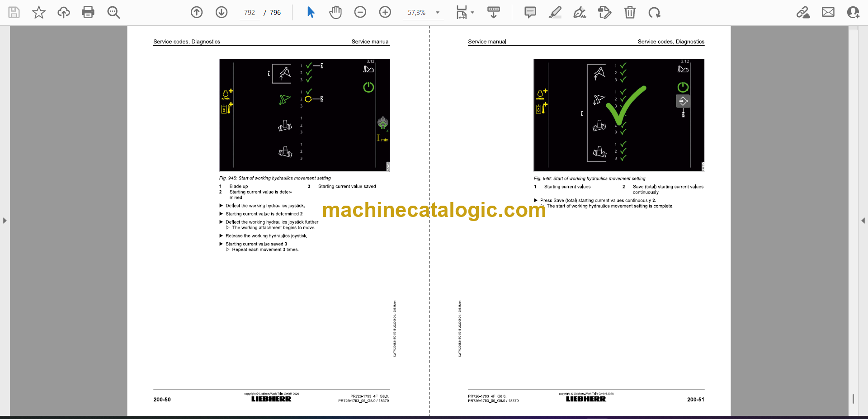The image size is (868, 419).
Task: Open the share with others account icon
Action: pos(853,12)
